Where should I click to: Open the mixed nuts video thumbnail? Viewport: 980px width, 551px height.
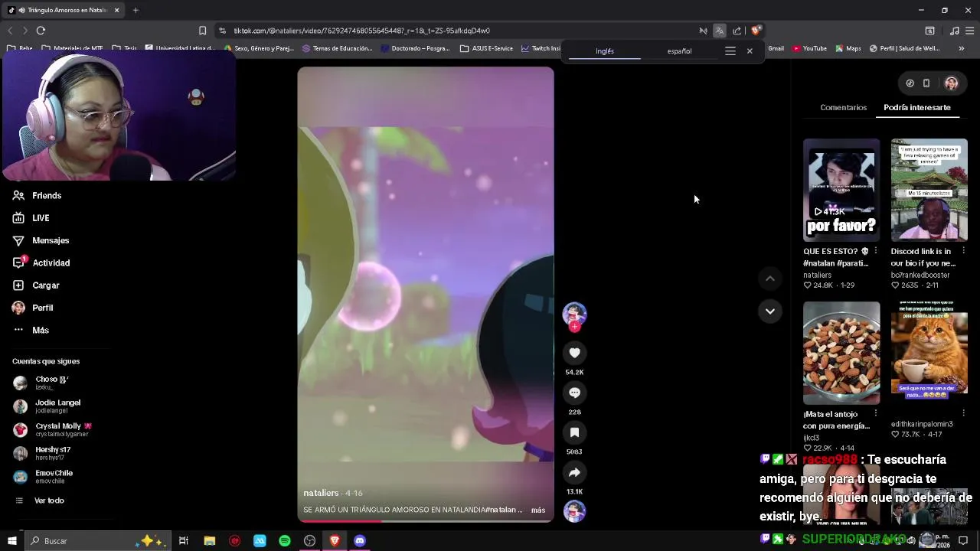[x=841, y=353]
